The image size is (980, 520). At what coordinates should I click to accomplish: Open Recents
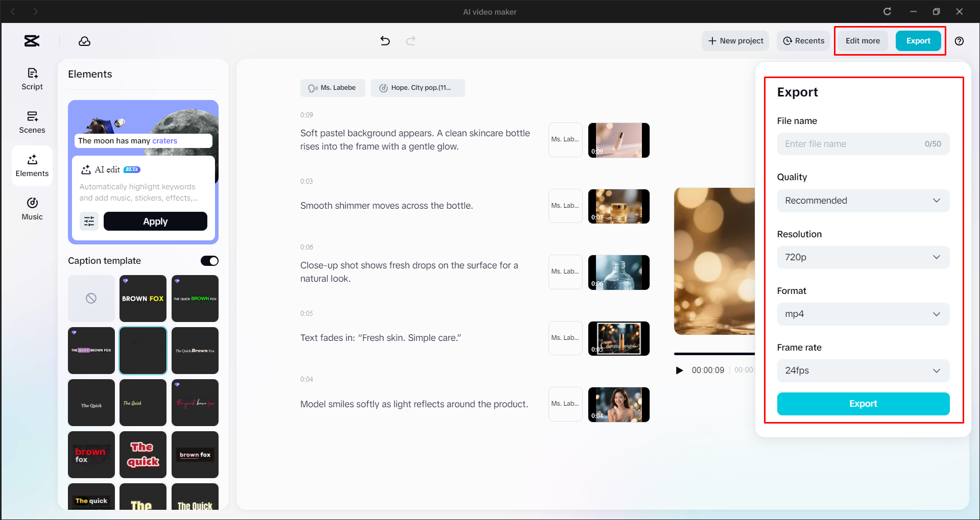(803, 41)
